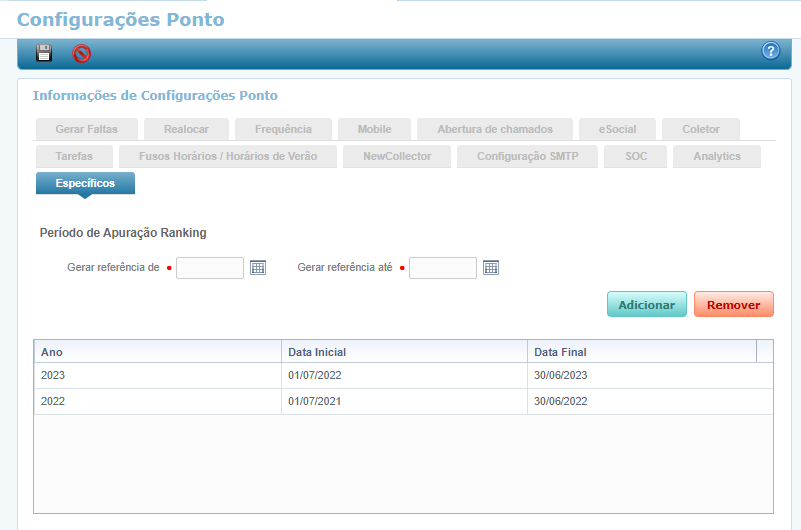The image size is (801, 530).
Task: Open calendar for Gerar referência de
Action: point(258,268)
